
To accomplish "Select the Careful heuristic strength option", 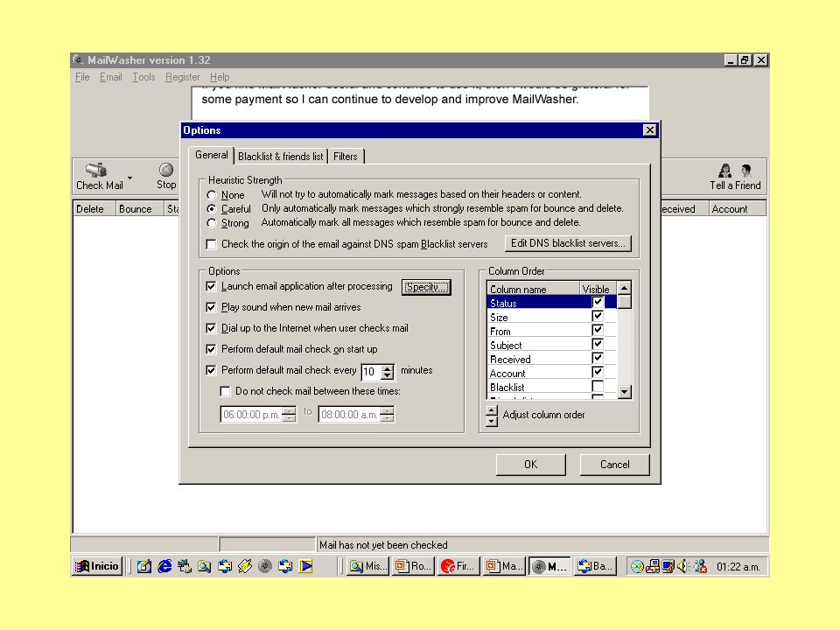I will point(212,209).
